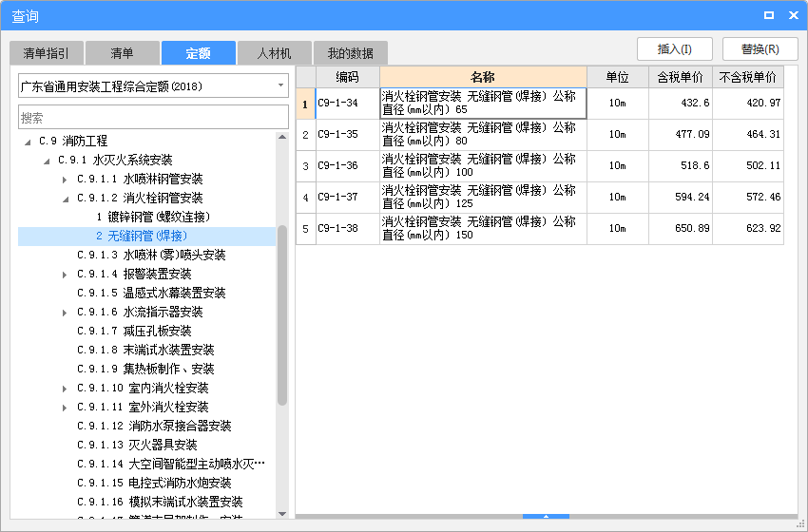Open the 我的数据 tab

[351, 53]
